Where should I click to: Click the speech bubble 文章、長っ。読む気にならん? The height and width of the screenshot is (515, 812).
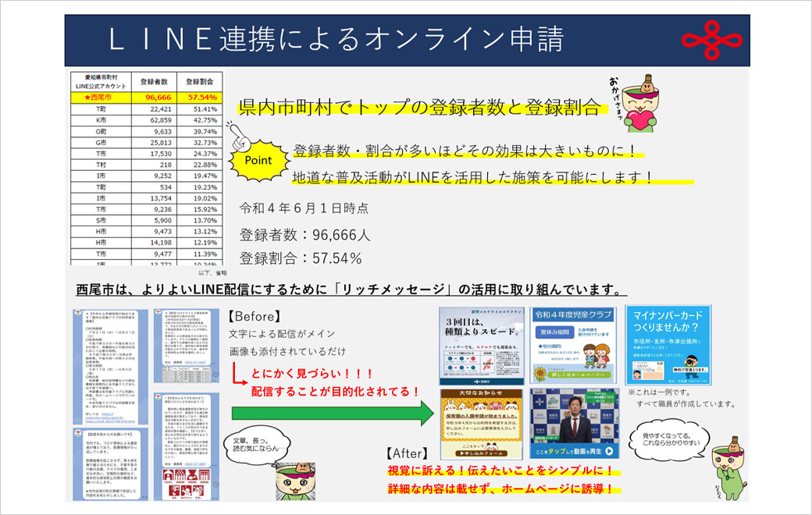256,445
